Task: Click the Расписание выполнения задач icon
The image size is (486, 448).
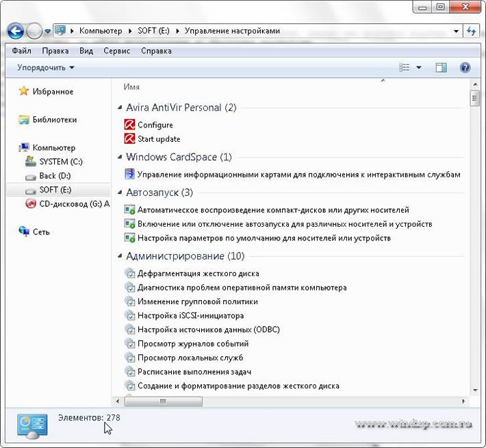Action: (x=129, y=371)
